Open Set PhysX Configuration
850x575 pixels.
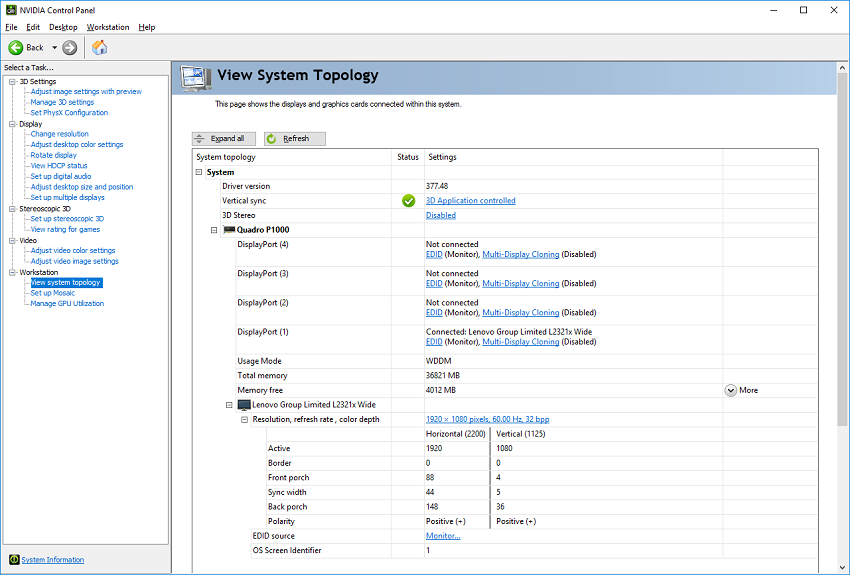69,113
